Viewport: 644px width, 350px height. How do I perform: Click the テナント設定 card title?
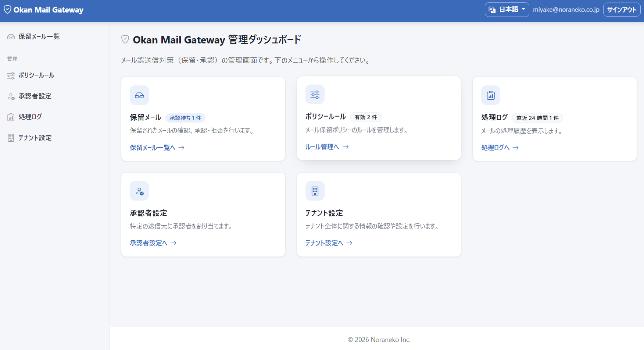(x=324, y=213)
